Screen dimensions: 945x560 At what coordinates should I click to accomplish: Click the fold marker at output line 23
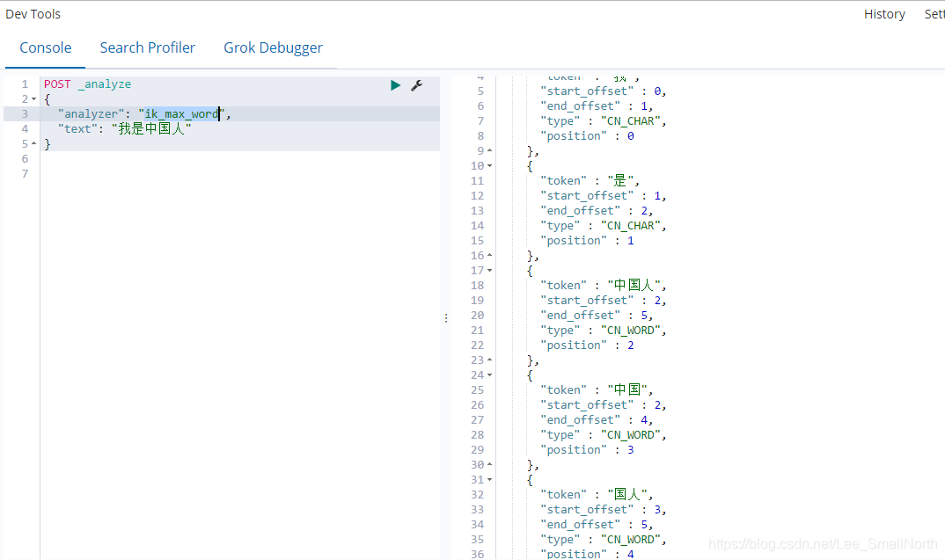pyautogui.click(x=489, y=360)
